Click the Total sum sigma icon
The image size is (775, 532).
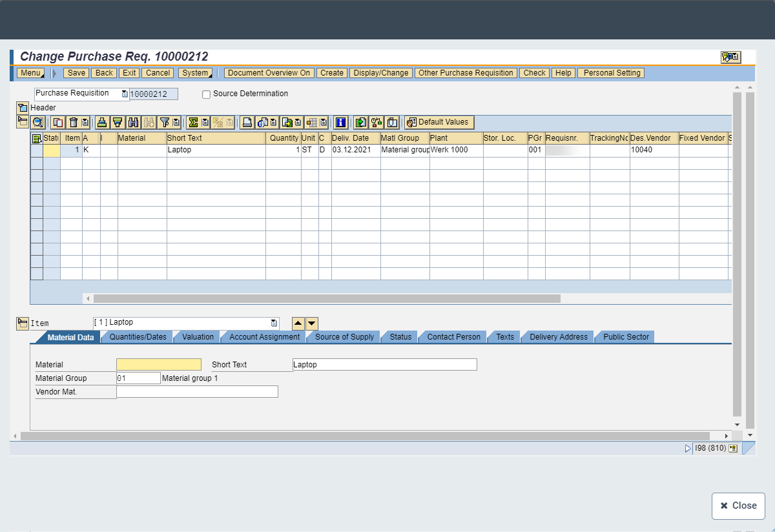click(x=193, y=122)
